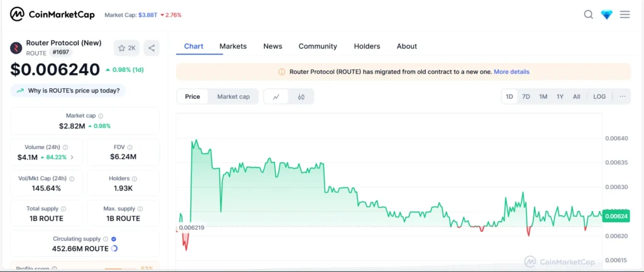Open the Chart tab
Viewport: 644px width, 272px height.
click(194, 47)
